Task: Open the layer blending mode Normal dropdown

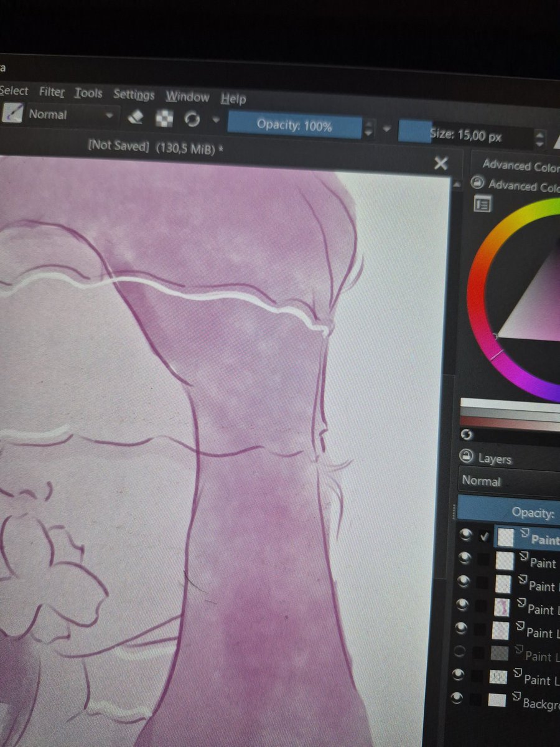Action: point(510,481)
